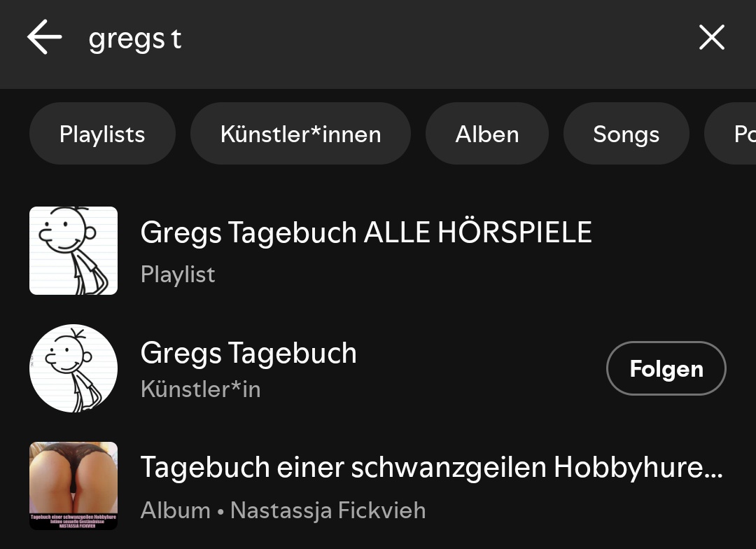The width and height of the screenshot is (756, 549).
Task: Follow Gregs Tagebuch with the Folgen button
Action: click(666, 368)
